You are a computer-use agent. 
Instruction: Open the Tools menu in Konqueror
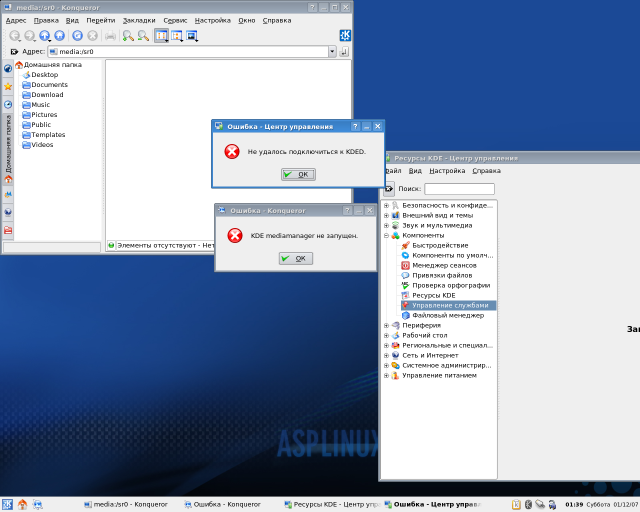point(175,20)
